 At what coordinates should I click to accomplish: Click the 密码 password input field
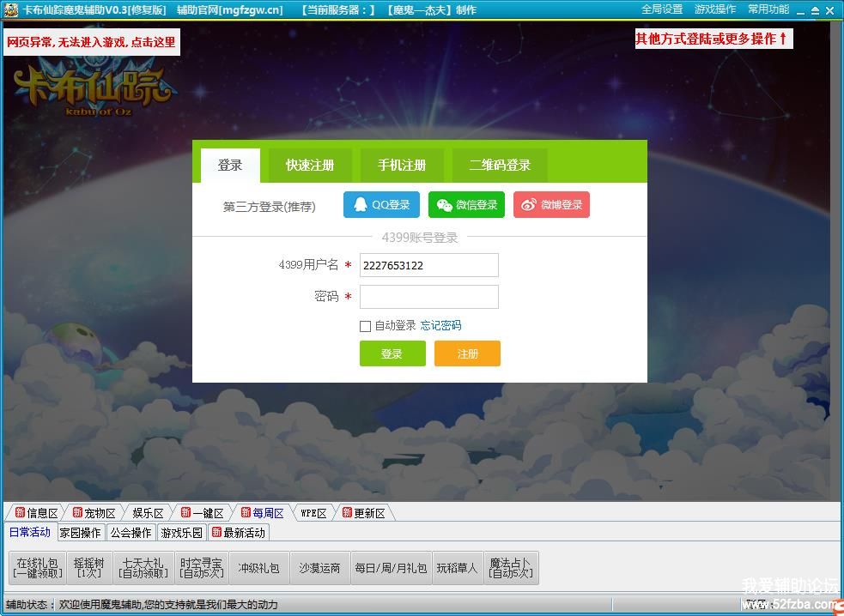pyautogui.click(x=428, y=297)
